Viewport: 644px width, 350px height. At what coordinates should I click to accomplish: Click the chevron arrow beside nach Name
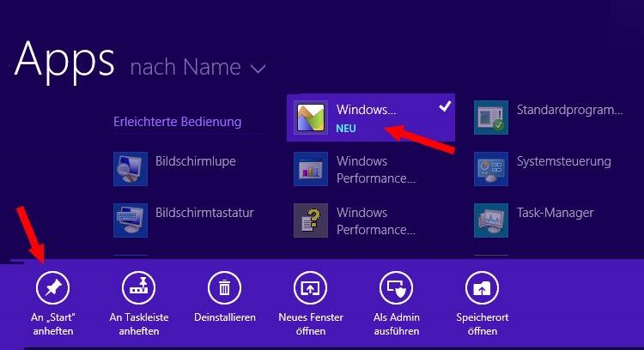click(x=258, y=68)
